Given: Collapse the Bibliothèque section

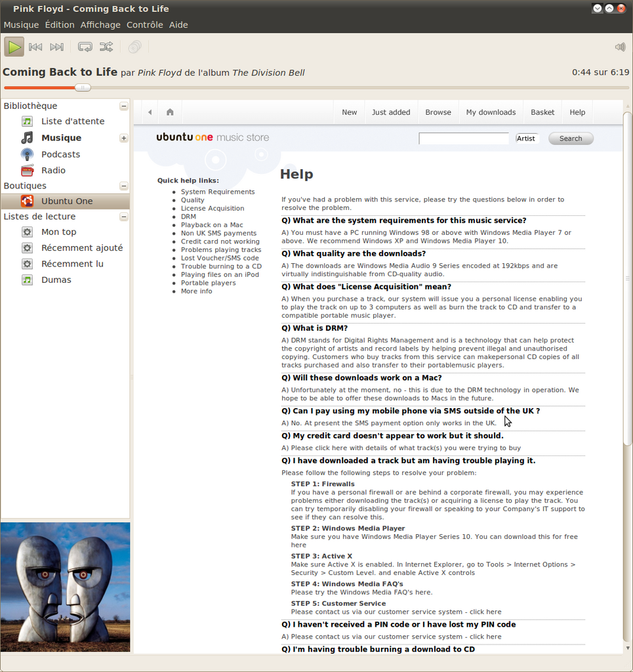Looking at the screenshot, I should [124, 106].
